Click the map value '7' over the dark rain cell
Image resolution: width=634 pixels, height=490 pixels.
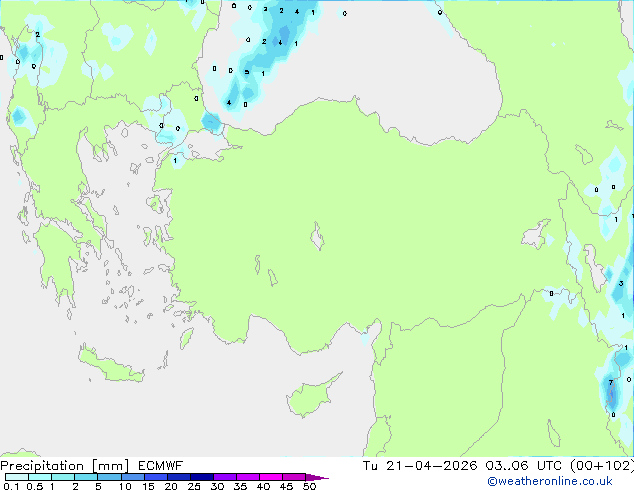[x=611, y=382]
